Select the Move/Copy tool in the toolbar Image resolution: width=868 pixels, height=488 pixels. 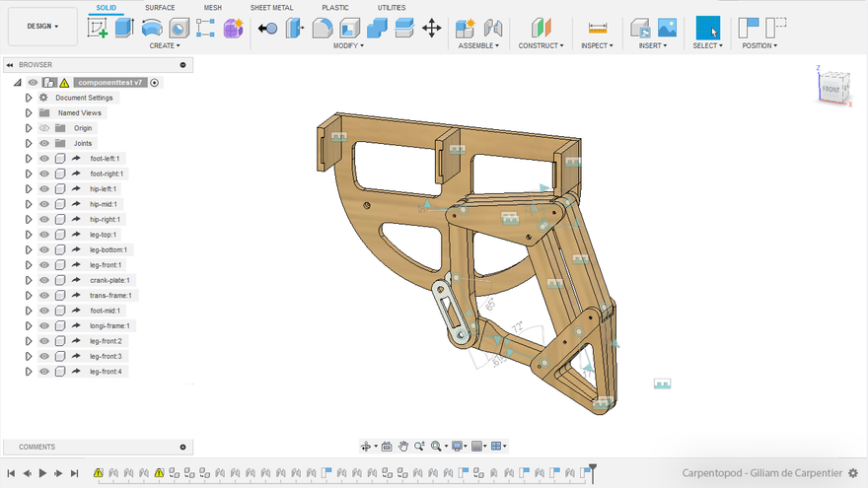point(432,28)
